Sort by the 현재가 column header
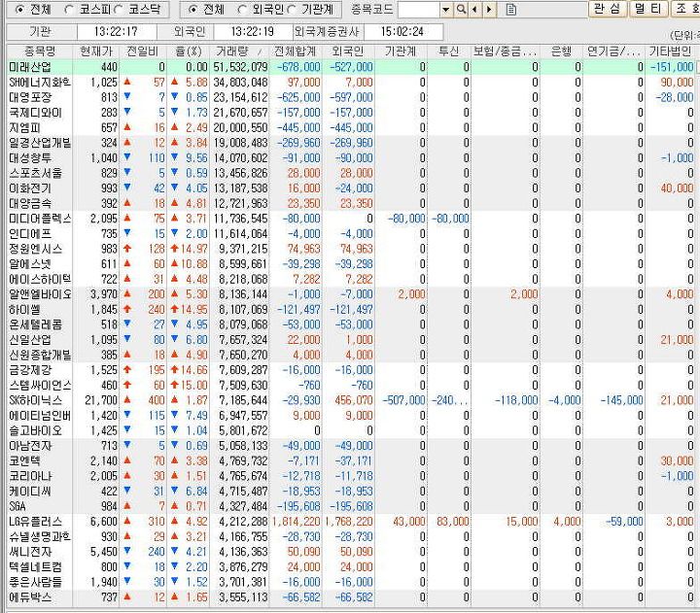The image size is (700, 613). pos(96,51)
